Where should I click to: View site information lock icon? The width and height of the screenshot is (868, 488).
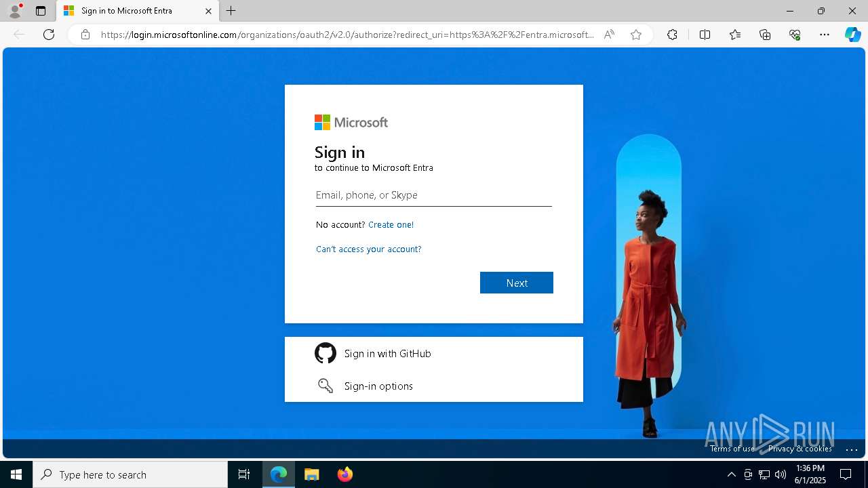coord(85,35)
